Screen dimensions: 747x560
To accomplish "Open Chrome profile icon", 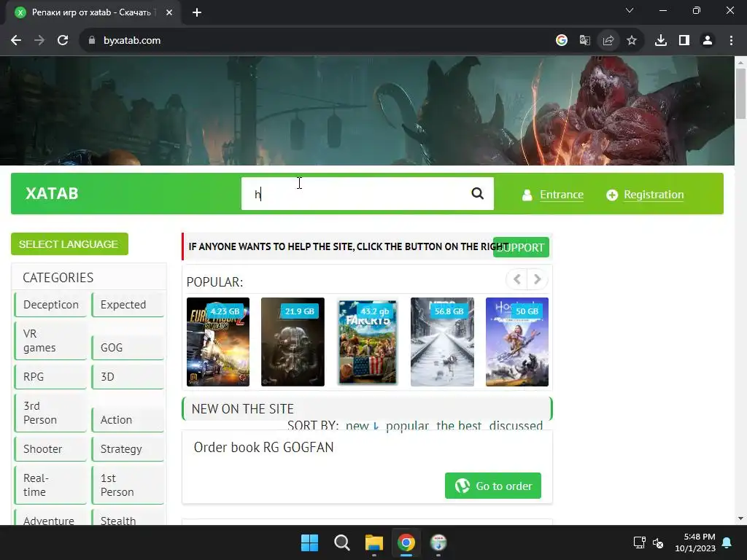I will 708,41.
